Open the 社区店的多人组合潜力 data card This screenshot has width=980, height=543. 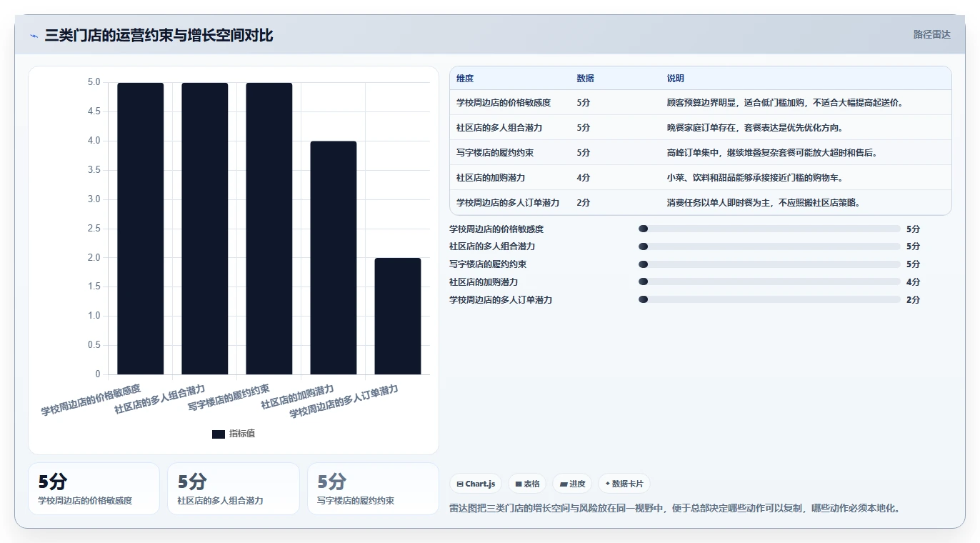coord(234,489)
